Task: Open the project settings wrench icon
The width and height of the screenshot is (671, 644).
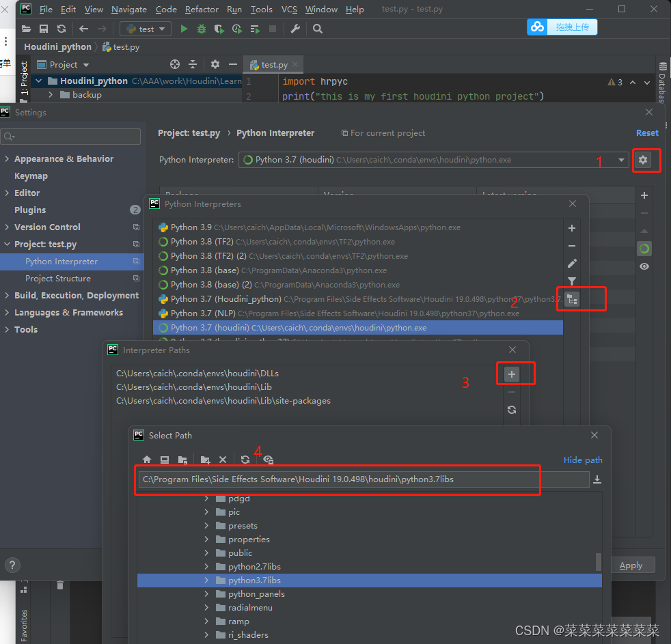Action: click(295, 29)
